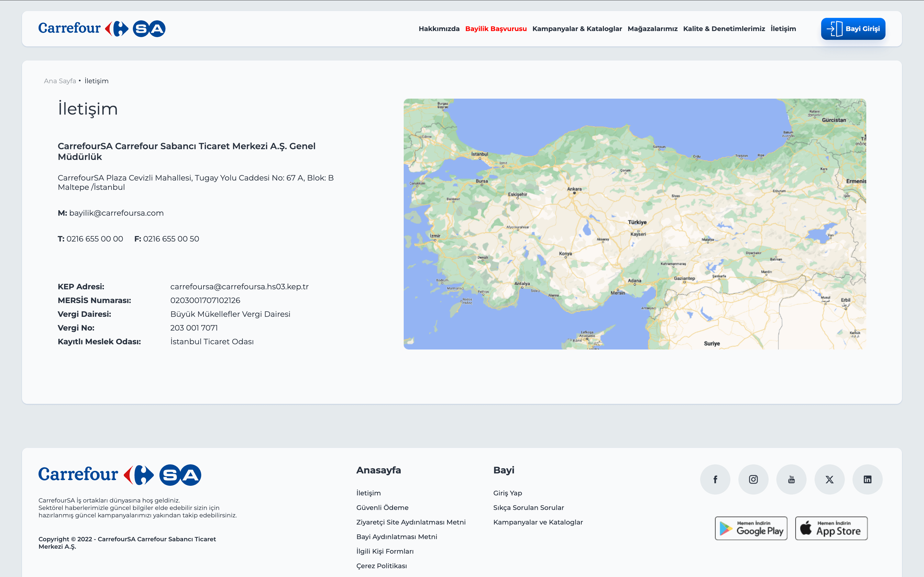The height and width of the screenshot is (577, 924).
Task: Click the App Store download badge
Action: (831, 528)
